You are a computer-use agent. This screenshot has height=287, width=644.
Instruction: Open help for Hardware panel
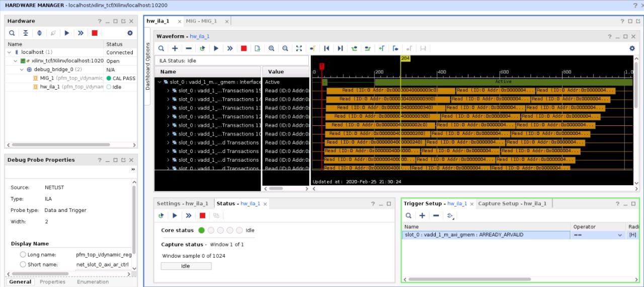[x=100, y=21]
